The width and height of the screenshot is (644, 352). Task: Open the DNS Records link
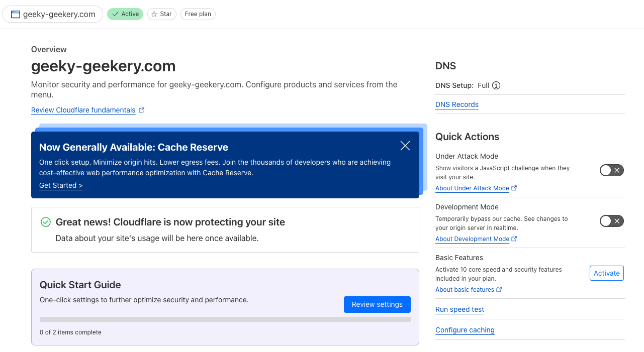[x=456, y=104]
